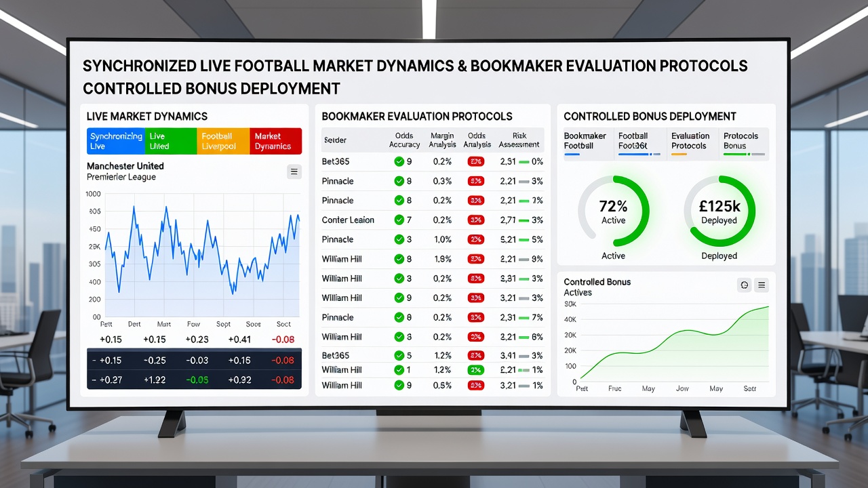
Task: Click the -0.03 value in the dark table
Action: [x=197, y=361]
